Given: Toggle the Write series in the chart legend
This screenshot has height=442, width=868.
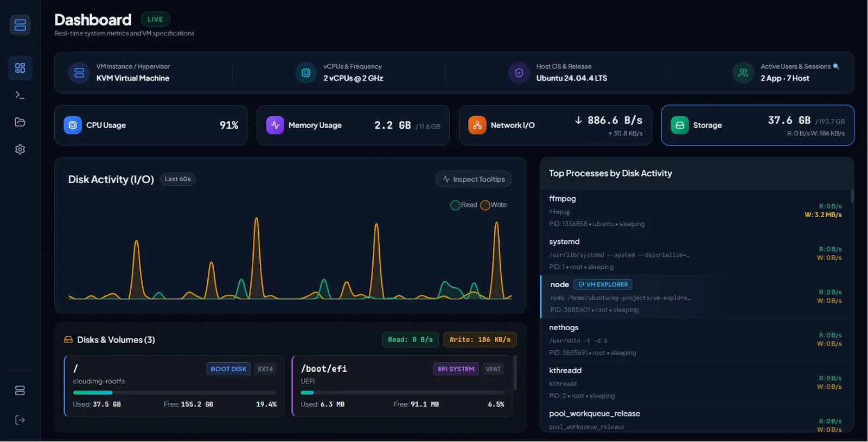Looking at the screenshot, I should click(x=494, y=205).
